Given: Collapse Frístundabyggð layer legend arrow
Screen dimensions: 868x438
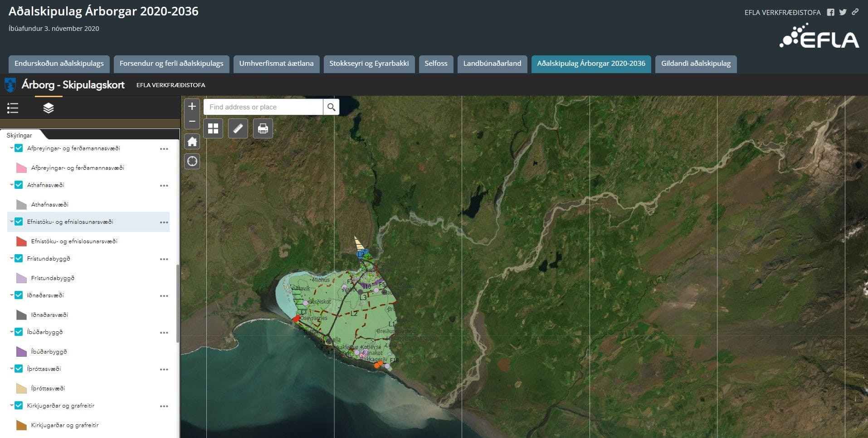Looking at the screenshot, I should [11, 258].
